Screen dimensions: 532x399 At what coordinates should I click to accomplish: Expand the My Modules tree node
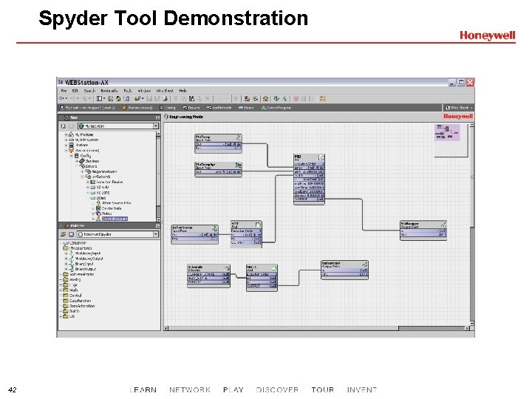(x=66, y=134)
